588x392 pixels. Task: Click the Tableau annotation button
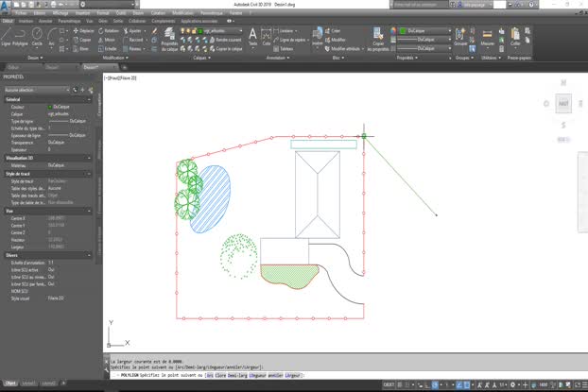point(283,49)
